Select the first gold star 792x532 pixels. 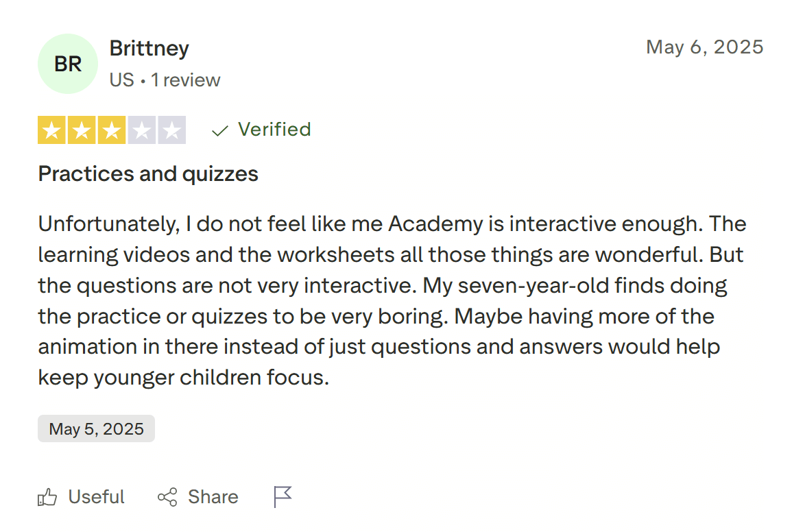click(51, 130)
